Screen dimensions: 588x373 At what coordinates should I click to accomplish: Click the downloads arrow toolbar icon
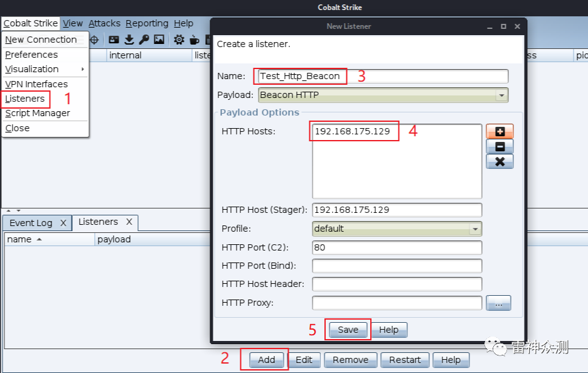coord(129,40)
